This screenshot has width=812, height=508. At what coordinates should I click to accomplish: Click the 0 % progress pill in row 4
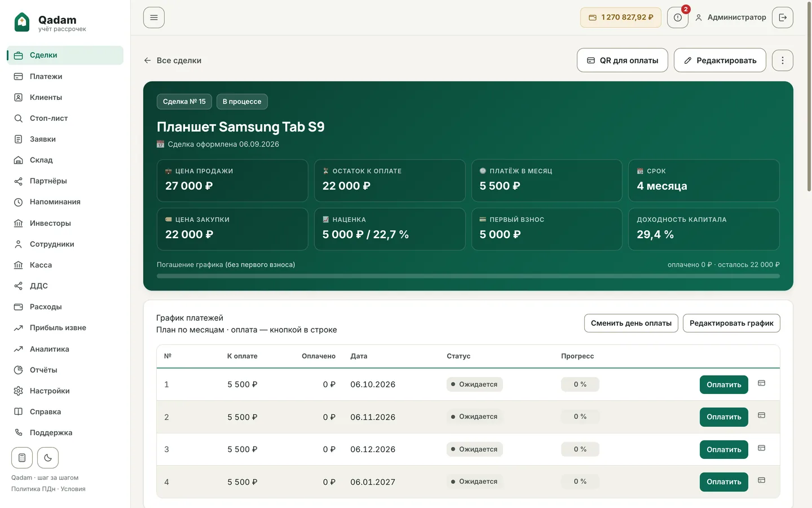[580, 481]
